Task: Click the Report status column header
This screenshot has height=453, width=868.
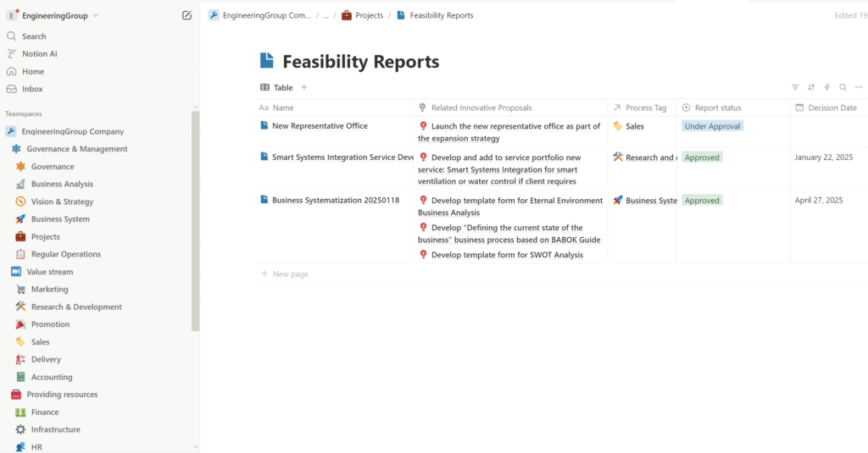Action: [x=717, y=108]
